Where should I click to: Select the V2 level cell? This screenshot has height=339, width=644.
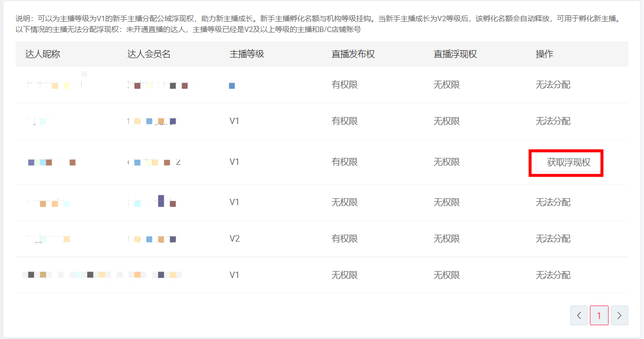235,239
